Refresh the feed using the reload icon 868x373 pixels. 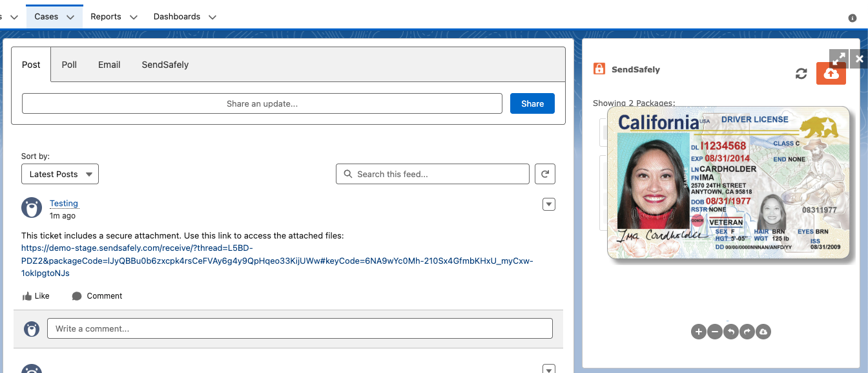(545, 174)
